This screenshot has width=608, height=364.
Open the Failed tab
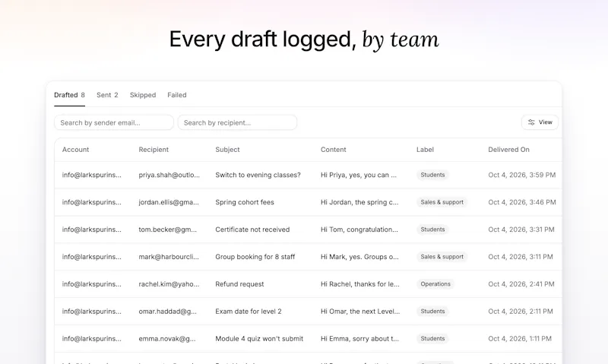point(177,95)
